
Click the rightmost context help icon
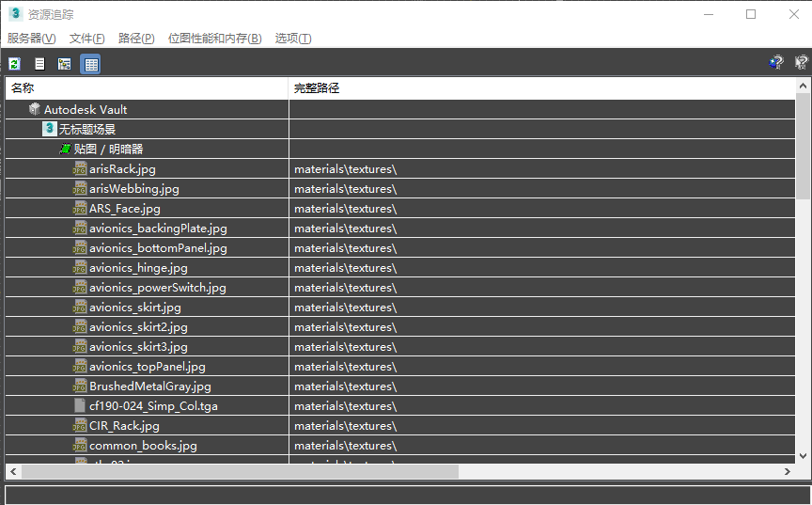click(801, 63)
